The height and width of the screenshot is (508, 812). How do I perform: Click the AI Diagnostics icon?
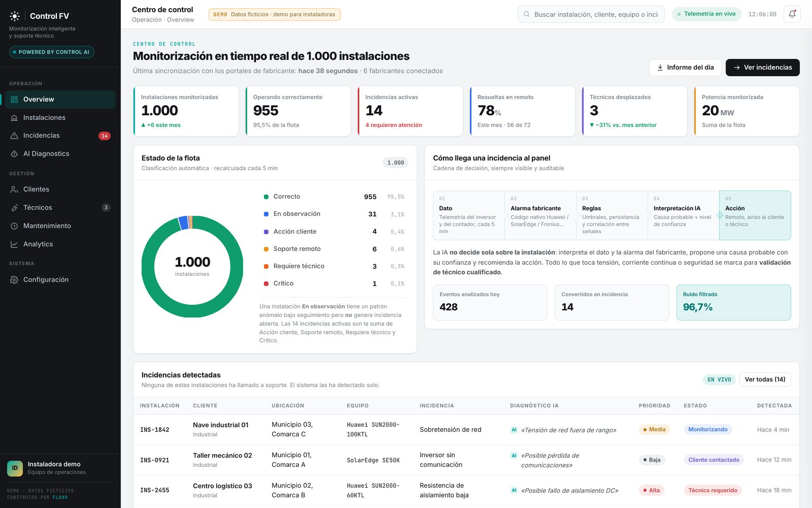coord(14,154)
